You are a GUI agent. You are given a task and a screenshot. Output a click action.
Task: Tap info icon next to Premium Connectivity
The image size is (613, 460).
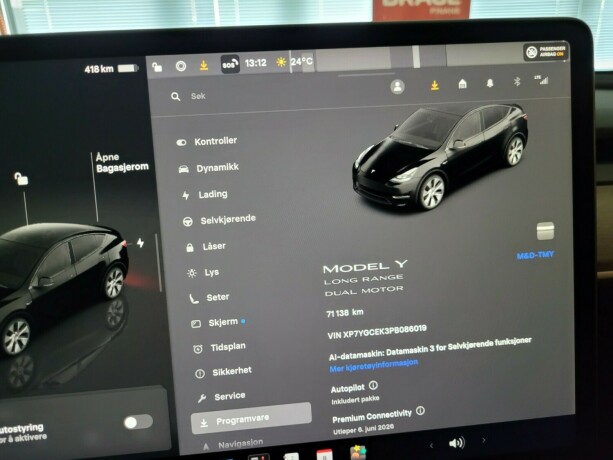click(420, 411)
